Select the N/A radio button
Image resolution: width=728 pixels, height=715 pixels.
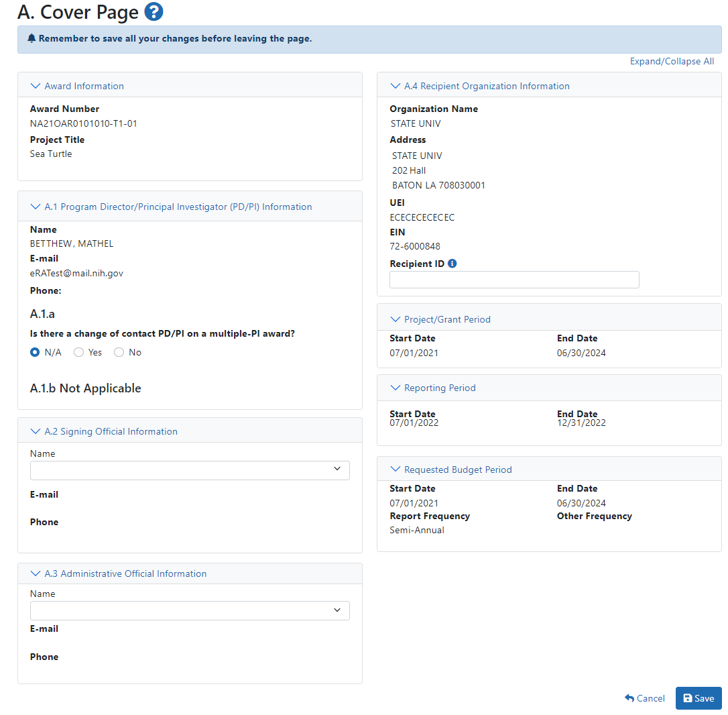35,352
